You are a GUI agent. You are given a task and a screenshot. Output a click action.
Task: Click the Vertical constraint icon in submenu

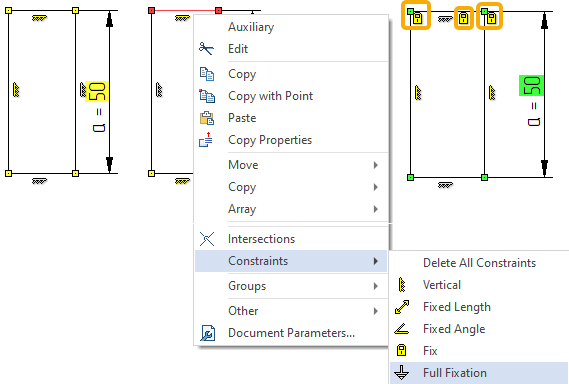pyautogui.click(x=402, y=285)
